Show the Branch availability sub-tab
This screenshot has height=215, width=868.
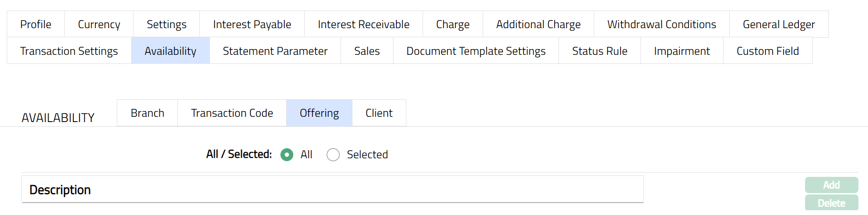pyautogui.click(x=147, y=113)
